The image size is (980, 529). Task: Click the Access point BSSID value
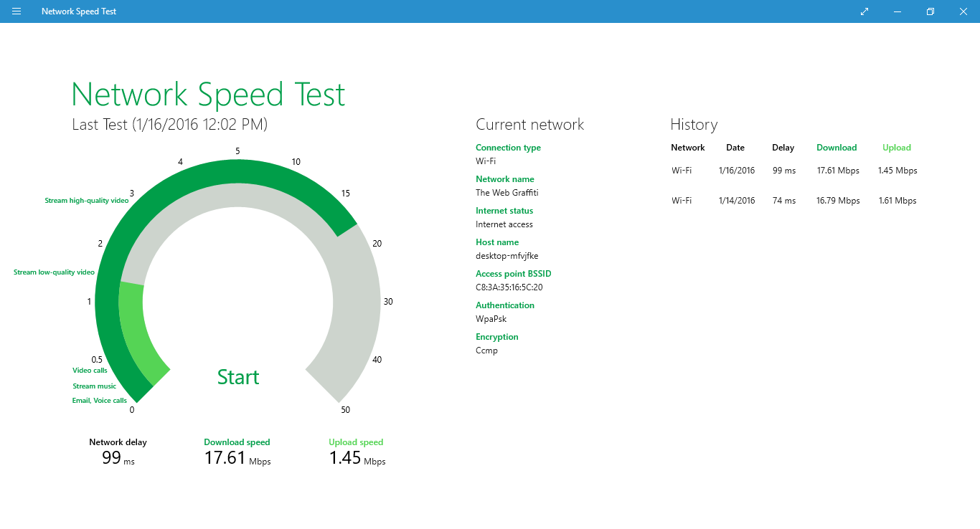509,287
